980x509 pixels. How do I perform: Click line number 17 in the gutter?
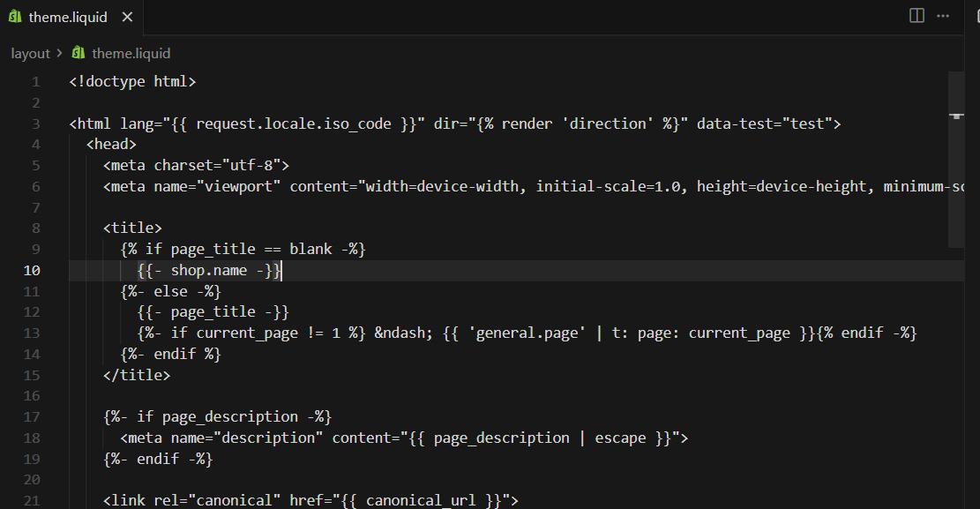pos(32,417)
